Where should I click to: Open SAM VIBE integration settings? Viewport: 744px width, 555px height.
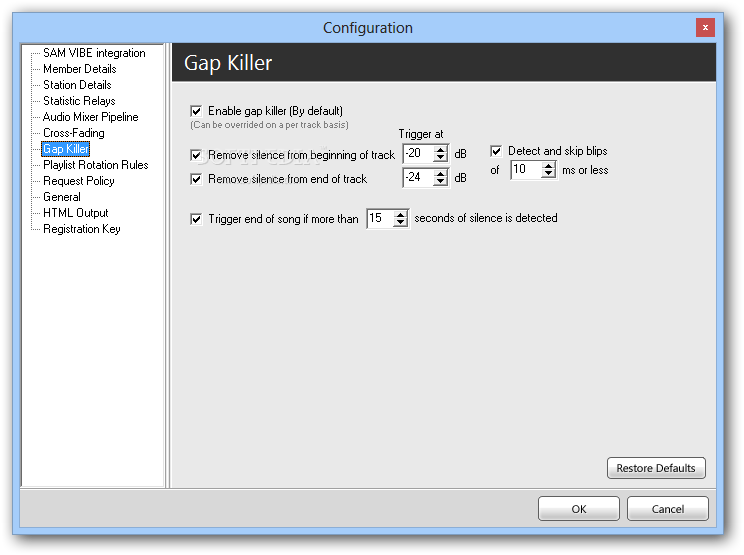(x=94, y=53)
